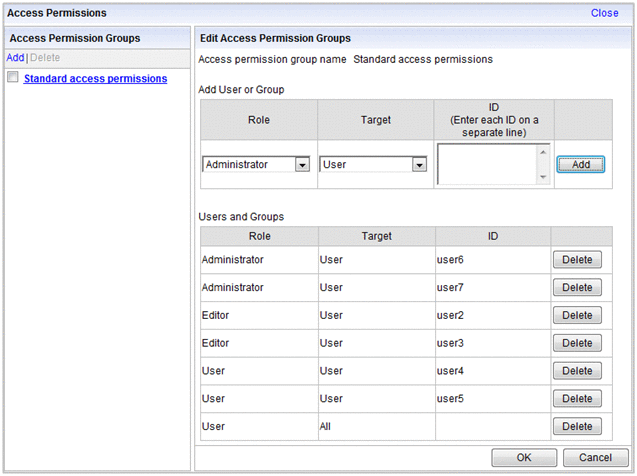Click the greyed-out Delete link in the groups panel

(x=45, y=58)
